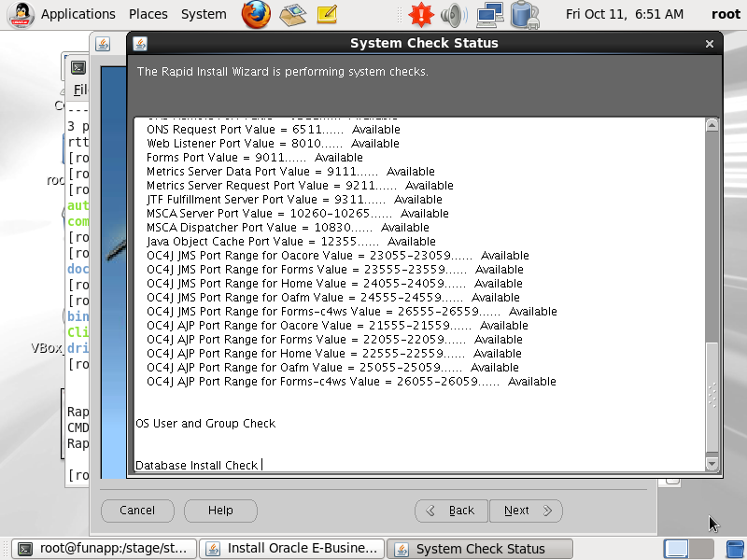Open Help for the Rapid Install Wizard
The height and width of the screenshot is (560, 747).
click(x=220, y=511)
